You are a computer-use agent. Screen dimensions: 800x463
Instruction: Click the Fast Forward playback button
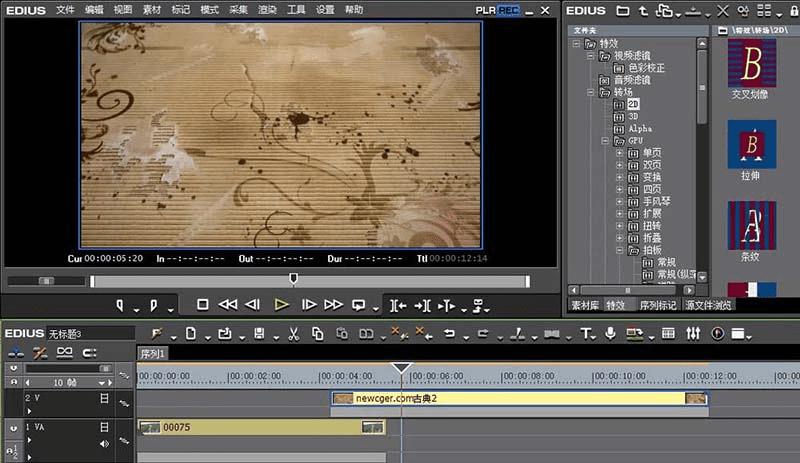[333, 304]
